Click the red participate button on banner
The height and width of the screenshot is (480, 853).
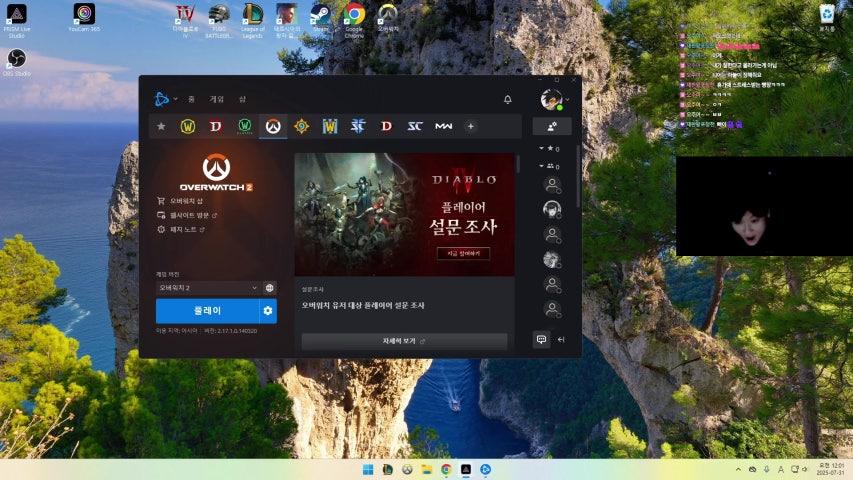click(x=463, y=254)
